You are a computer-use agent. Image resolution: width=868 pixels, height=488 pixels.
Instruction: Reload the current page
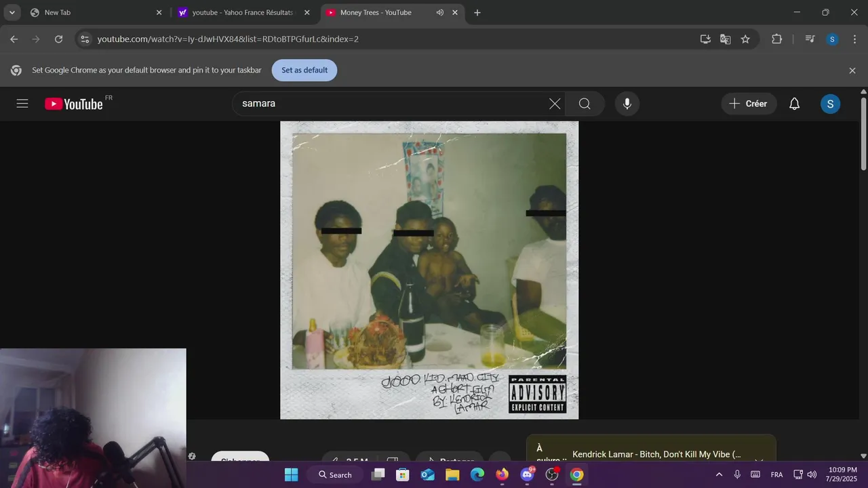point(58,39)
